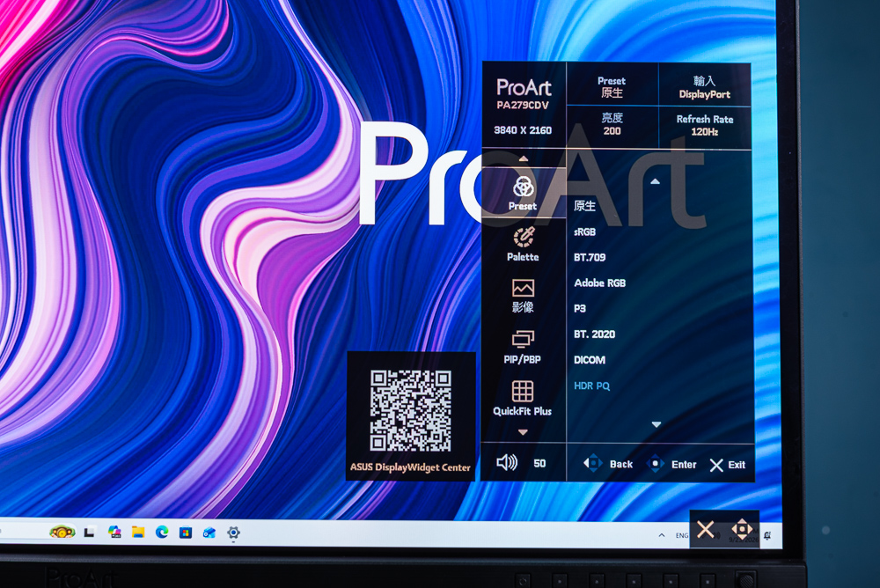Select the Preset icon in OSD menu
The width and height of the screenshot is (880, 588).
pyautogui.click(x=523, y=187)
